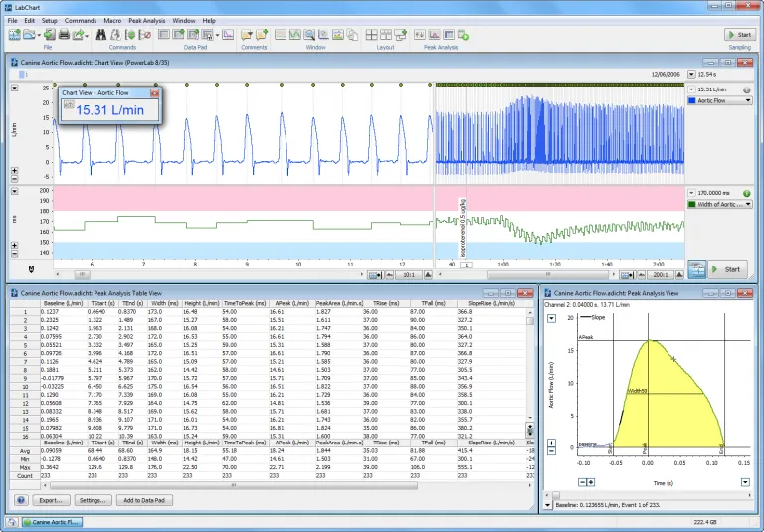Click the info icon beside 15.31 L/min
The image size is (764, 532).
coord(746,89)
